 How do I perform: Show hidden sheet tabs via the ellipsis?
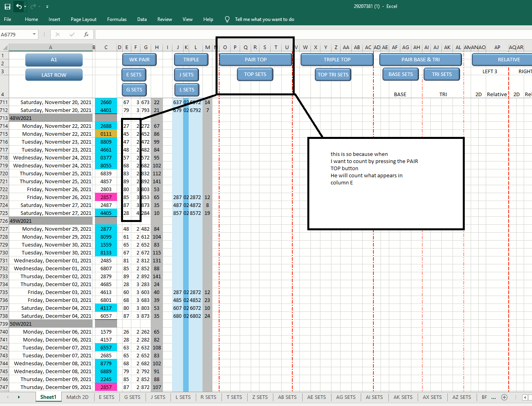coord(493,397)
